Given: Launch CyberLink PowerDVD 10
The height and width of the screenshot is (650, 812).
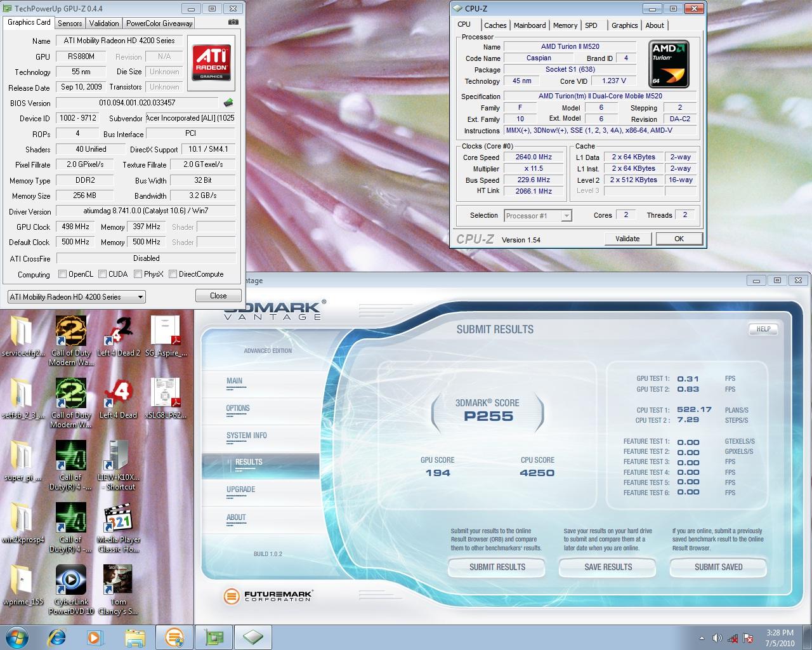Looking at the screenshot, I should click(71, 590).
